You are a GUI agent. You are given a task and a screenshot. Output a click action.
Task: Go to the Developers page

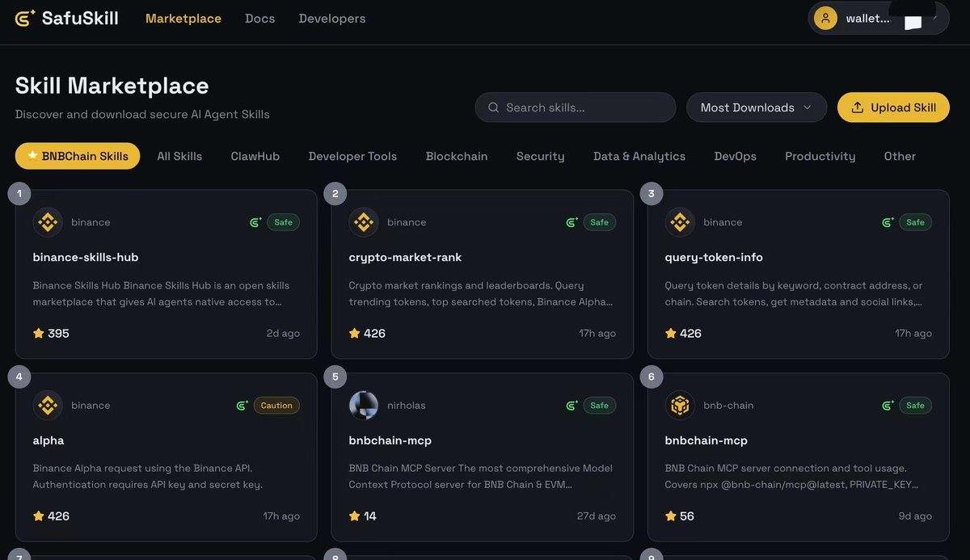pyautogui.click(x=331, y=18)
